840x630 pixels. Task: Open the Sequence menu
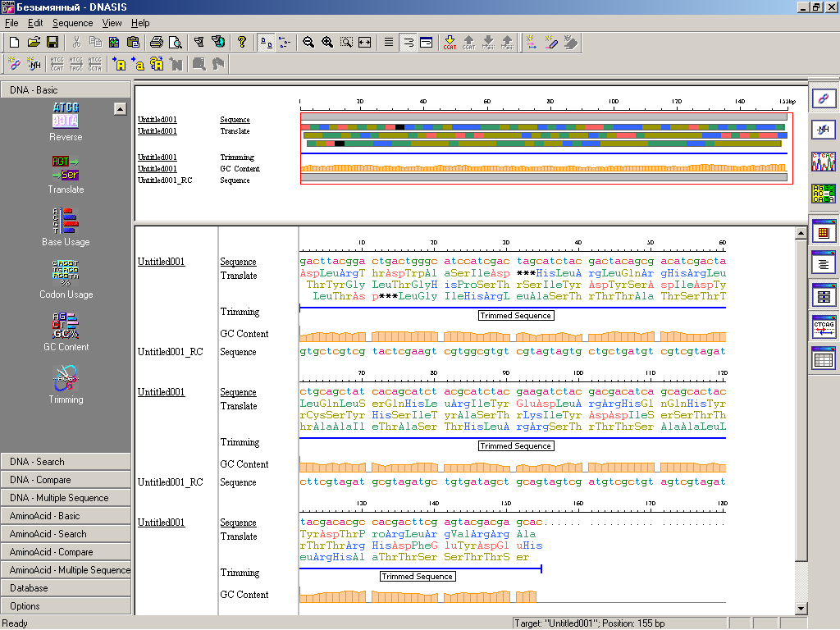pos(72,23)
